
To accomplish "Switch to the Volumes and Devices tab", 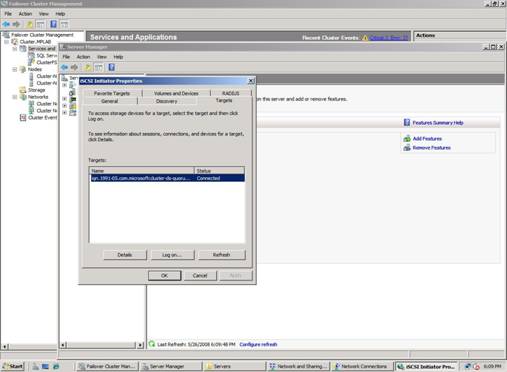I will (176, 93).
